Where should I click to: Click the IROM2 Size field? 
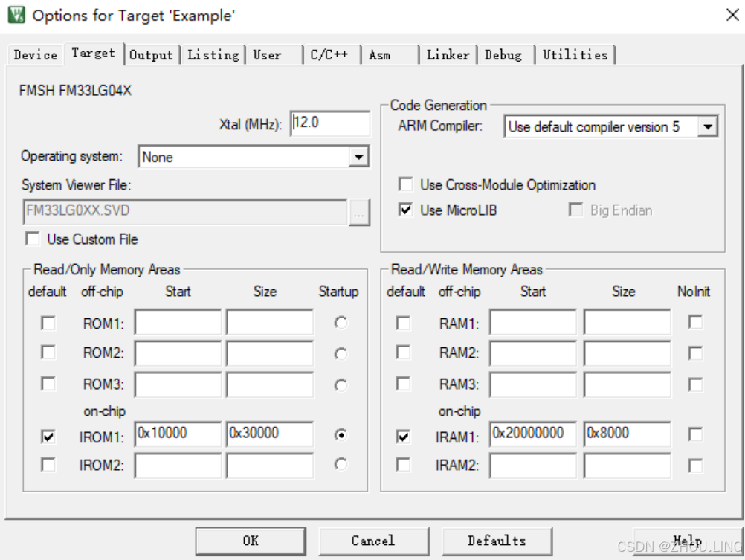[270, 466]
